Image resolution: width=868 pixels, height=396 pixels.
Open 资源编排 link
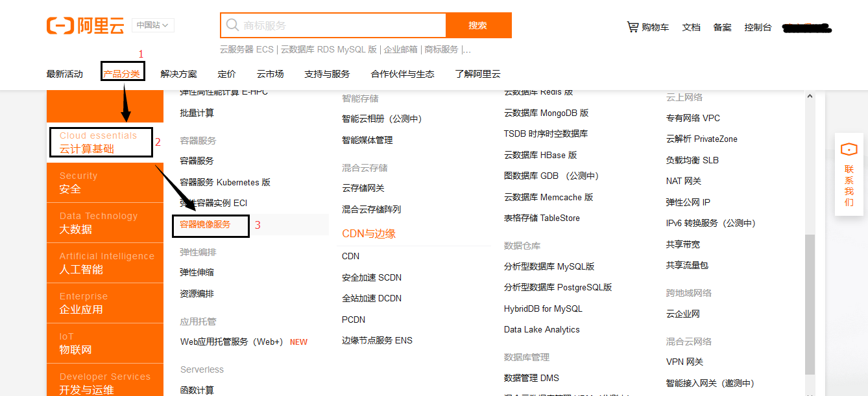(x=197, y=294)
